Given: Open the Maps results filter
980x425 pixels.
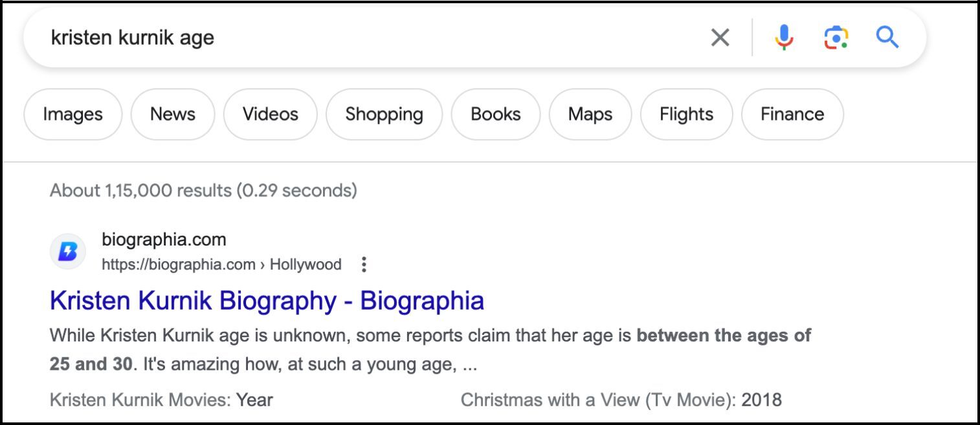Looking at the screenshot, I should (x=590, y=115).
